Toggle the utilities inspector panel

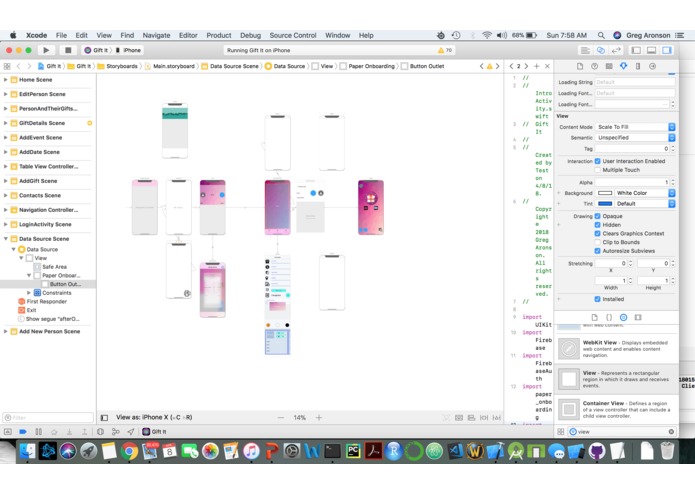pos(667,50)
